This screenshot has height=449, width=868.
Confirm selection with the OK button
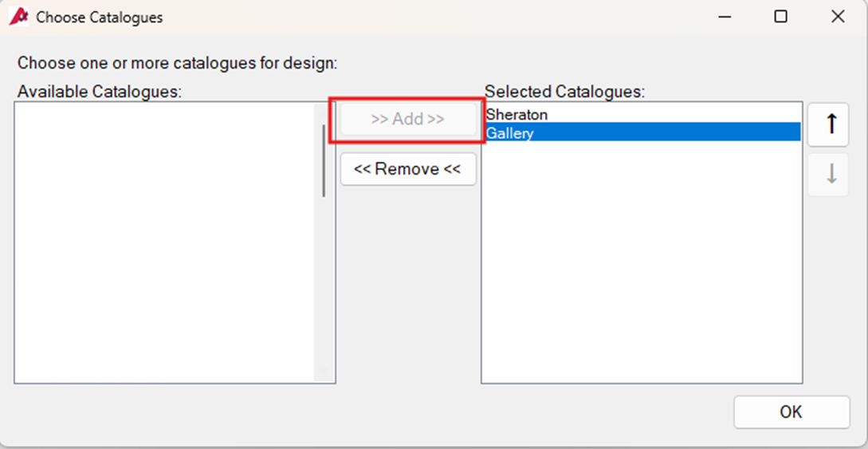791,412
